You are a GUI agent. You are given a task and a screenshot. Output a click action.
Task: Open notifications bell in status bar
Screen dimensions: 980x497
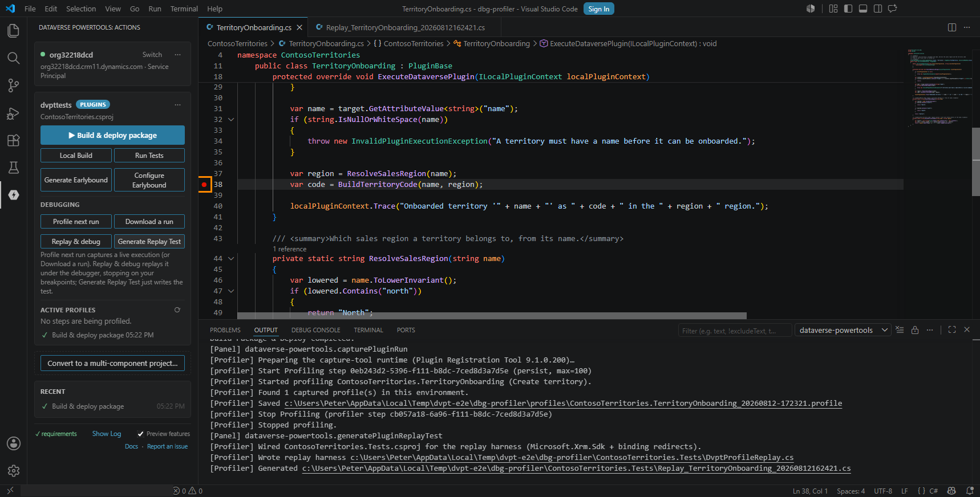click(x=970, y=491)
